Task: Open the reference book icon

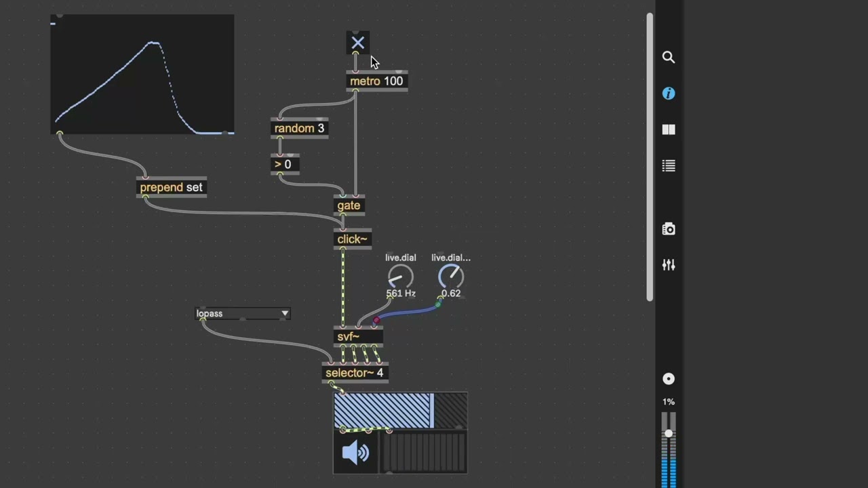Action: (x=669, y=129)
